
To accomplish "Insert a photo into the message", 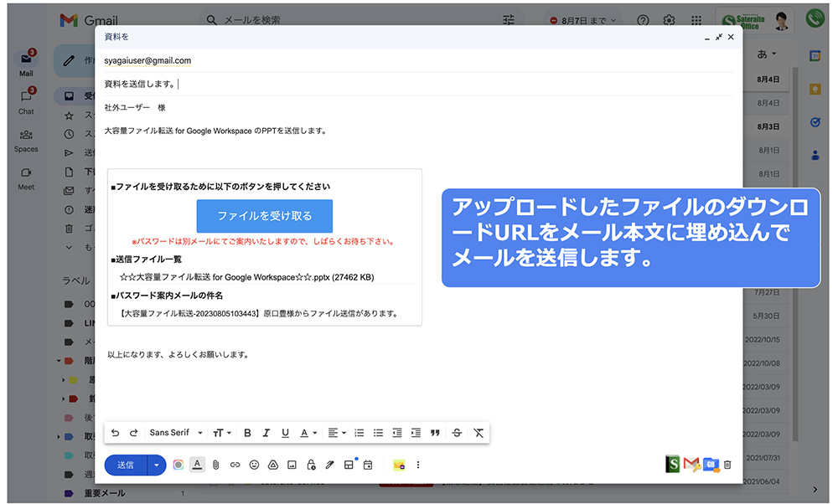I will click(292, 465).
